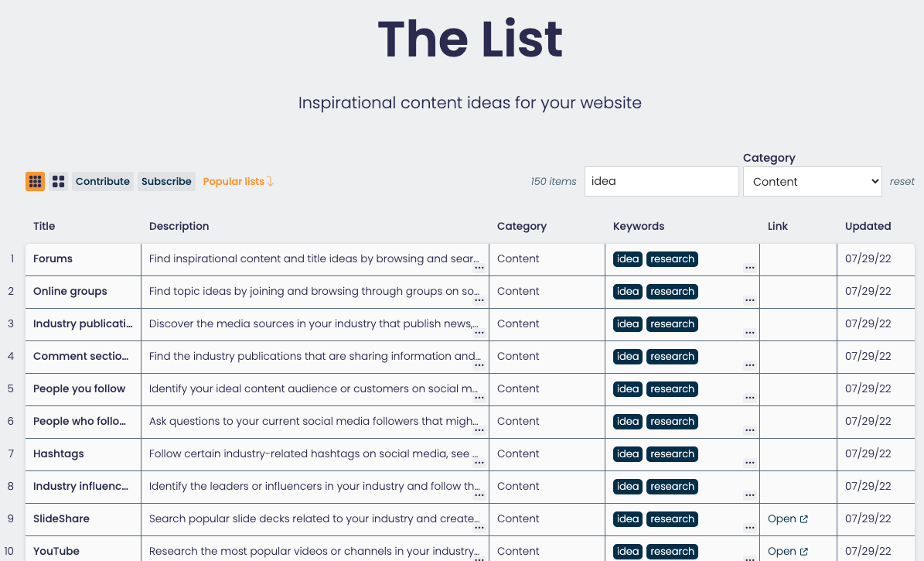Expand SlideShare keywords ellipsis

pos(749,528)
